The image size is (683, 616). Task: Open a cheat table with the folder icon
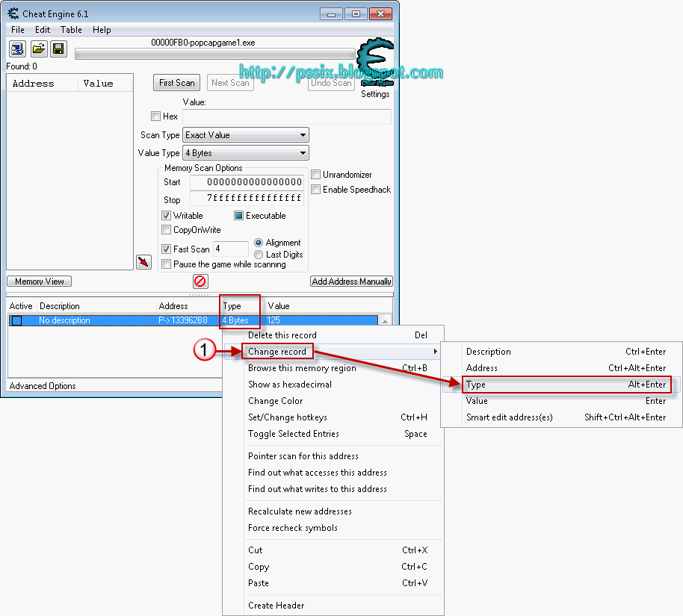(x=38, y=49)
